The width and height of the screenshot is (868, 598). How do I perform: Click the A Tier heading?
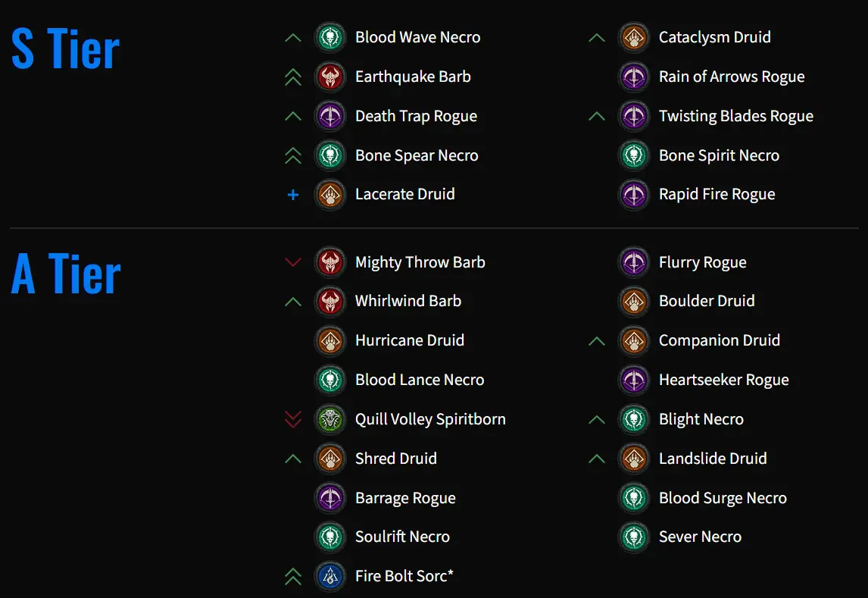click(x=66, y=273)
